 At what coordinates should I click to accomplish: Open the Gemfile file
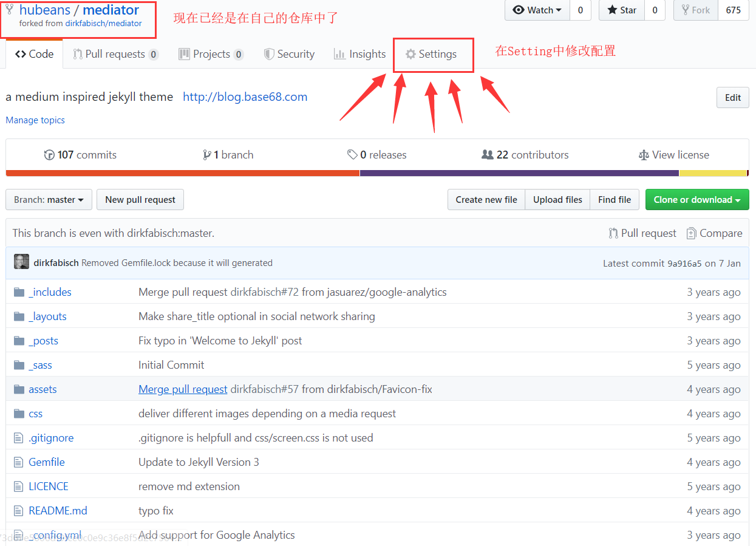[47, 462]
